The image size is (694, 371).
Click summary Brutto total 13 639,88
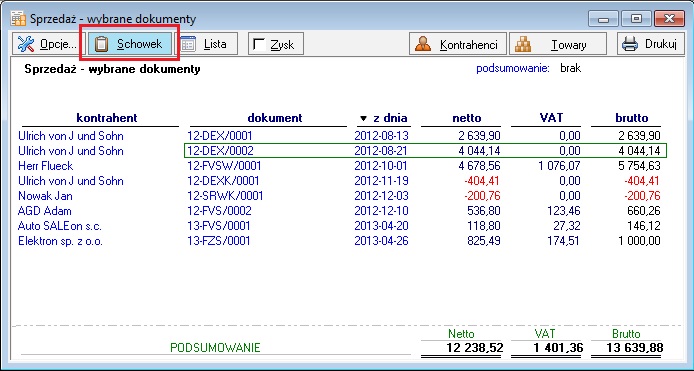tap(635, 348)
